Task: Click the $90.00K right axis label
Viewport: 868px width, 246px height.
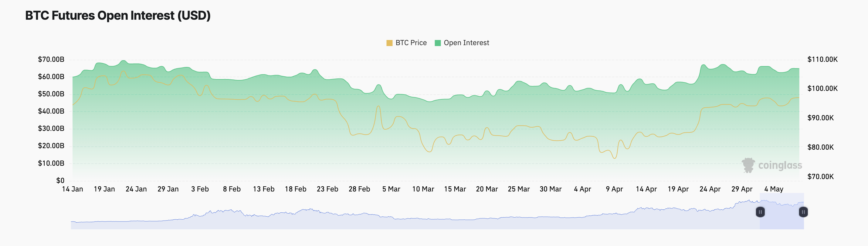Action: (820, 118)
